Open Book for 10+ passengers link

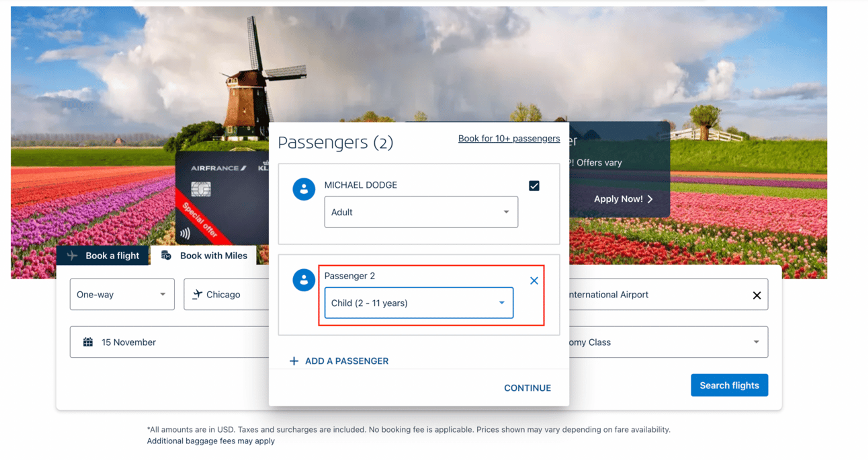coord(509,138)
